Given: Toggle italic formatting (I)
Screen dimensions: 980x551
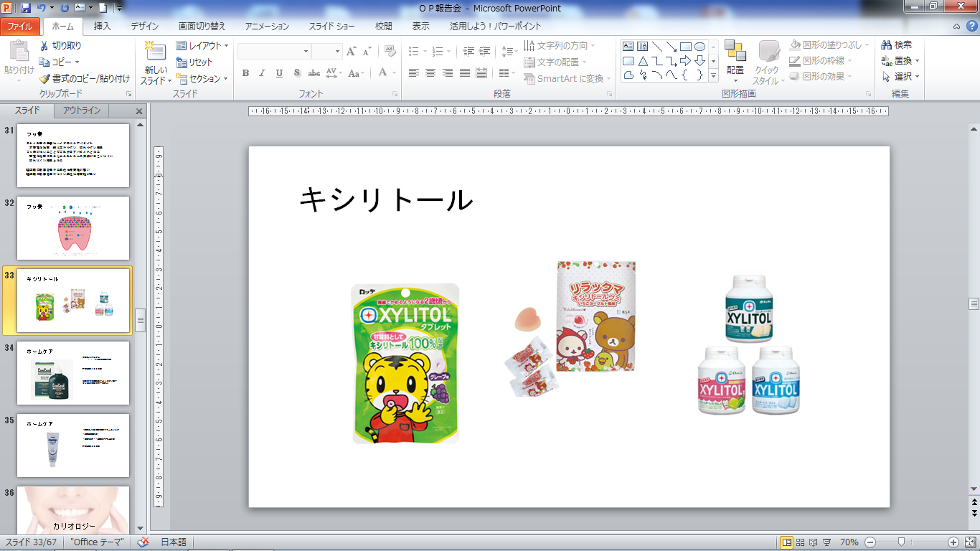Looking at the screenshot, I should click(x=262, y=73).
